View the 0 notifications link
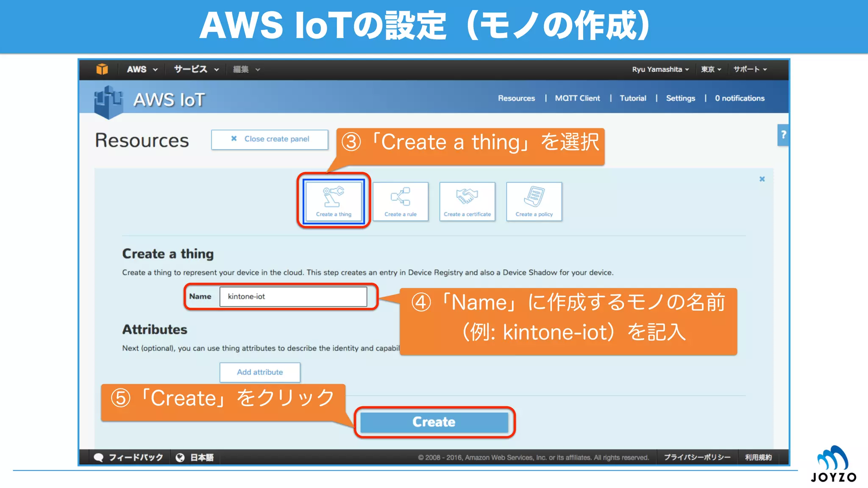Screen dimensions: 868x488 (740, 98)
